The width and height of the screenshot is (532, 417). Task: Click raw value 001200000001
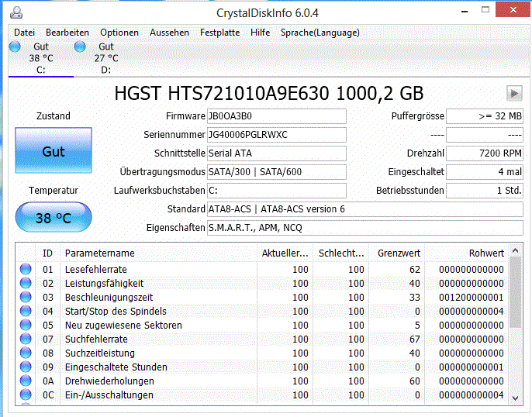[472, 298]
